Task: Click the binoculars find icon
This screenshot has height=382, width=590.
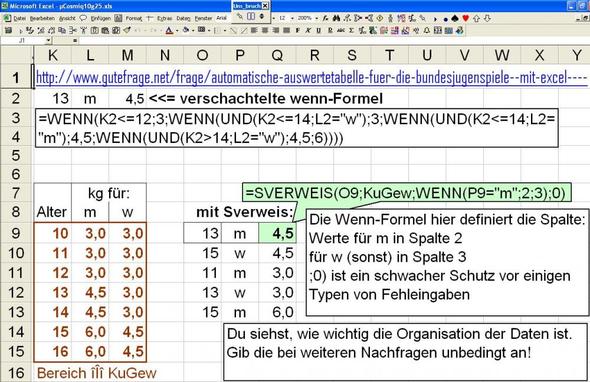Action: [x=336, y=18]
